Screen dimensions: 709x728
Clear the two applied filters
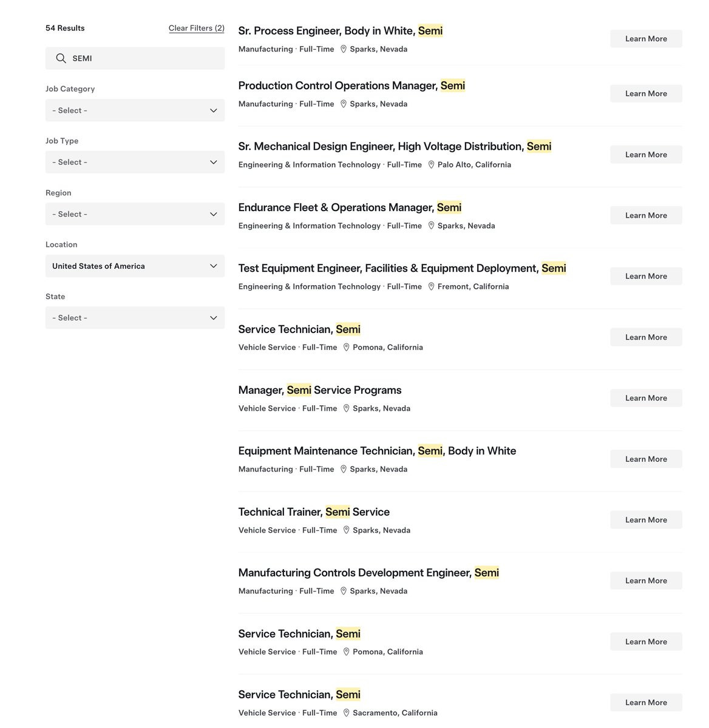click(197, 28)
